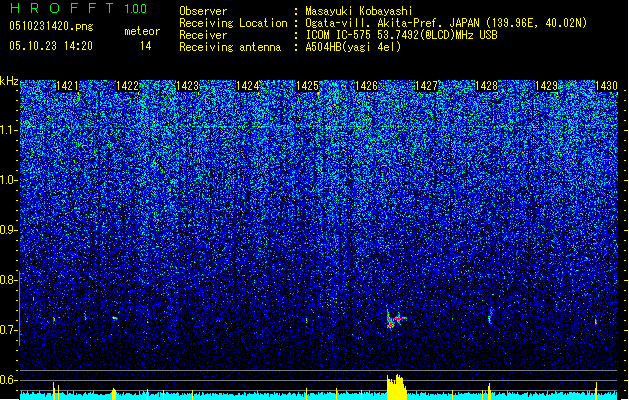This screenshot has height=400, width=629.
Task: Click the 'Observer' field label
Action: tap(203, 11)
